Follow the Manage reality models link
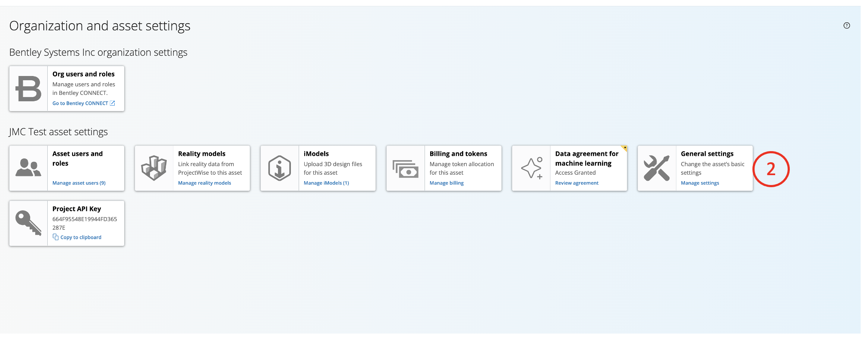The width and height of the screenshot is (868, 340). 205,183
